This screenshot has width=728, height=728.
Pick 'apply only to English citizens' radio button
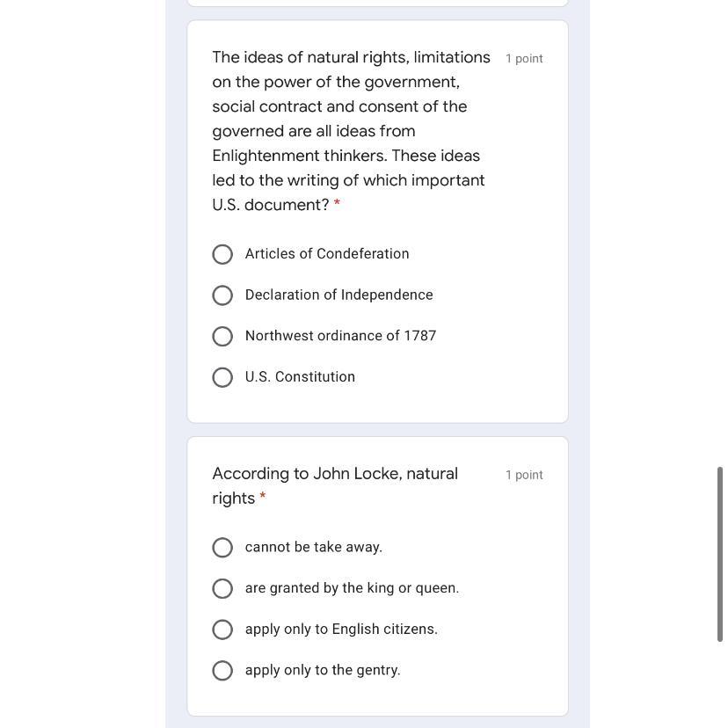[222, 630]
